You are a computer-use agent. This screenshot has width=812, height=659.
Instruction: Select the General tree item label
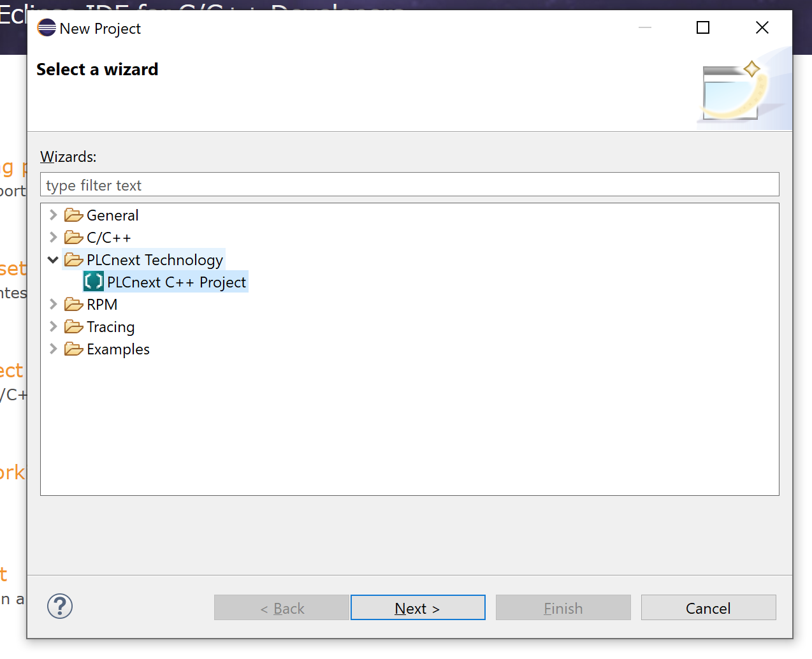point(113,215)
